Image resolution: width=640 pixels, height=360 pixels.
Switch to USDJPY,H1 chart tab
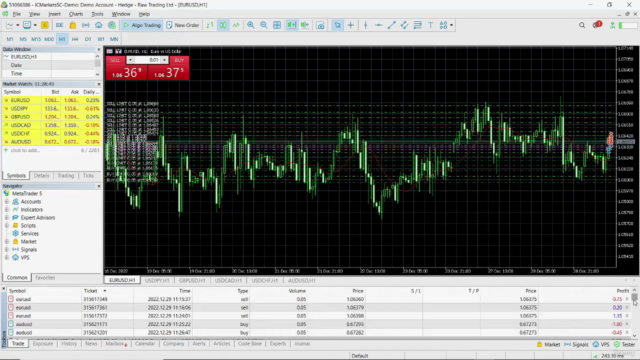(x=157, y=281)
